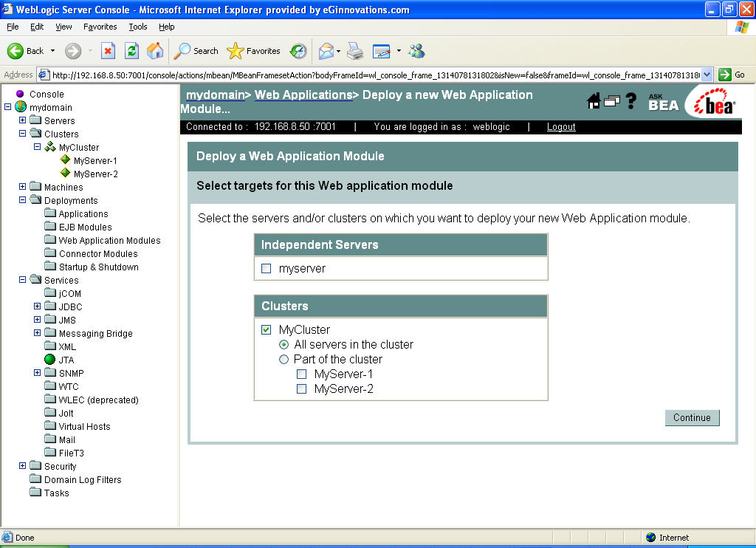Check the MyServer-2 target checkbox
756x548 pixels.
(301, 388)
